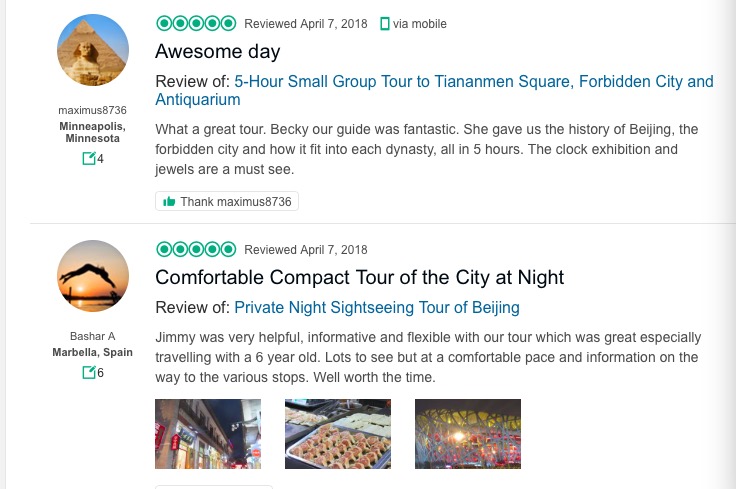This screenshot has width=736, height=489.
Task: Click maximus8736's contributions icon showing 4
Action: [89, 158]
